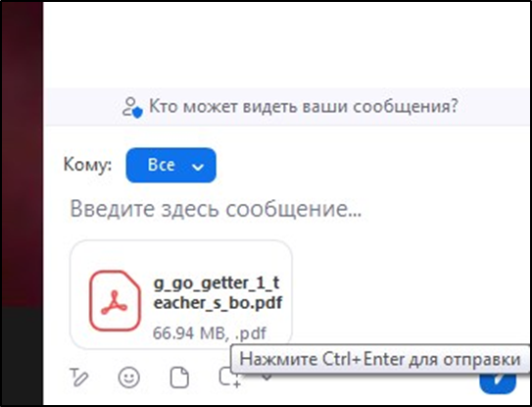Click the screenshot capture icon
532x407 pixels.
(229, 379)
